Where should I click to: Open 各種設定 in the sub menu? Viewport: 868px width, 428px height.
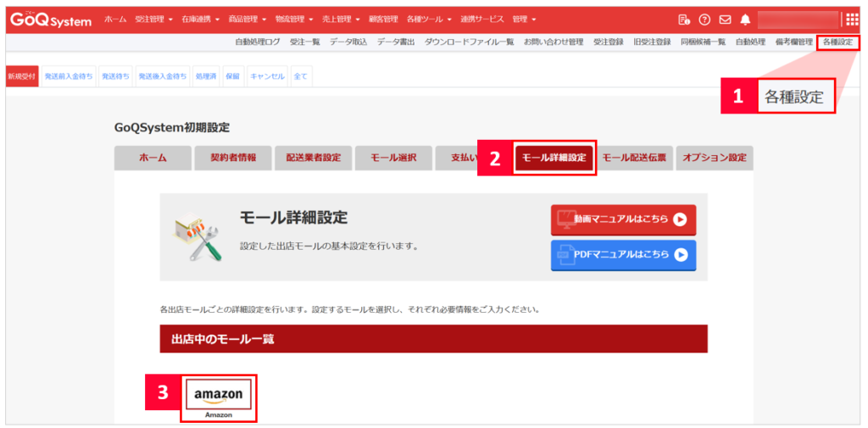point(837,42)
